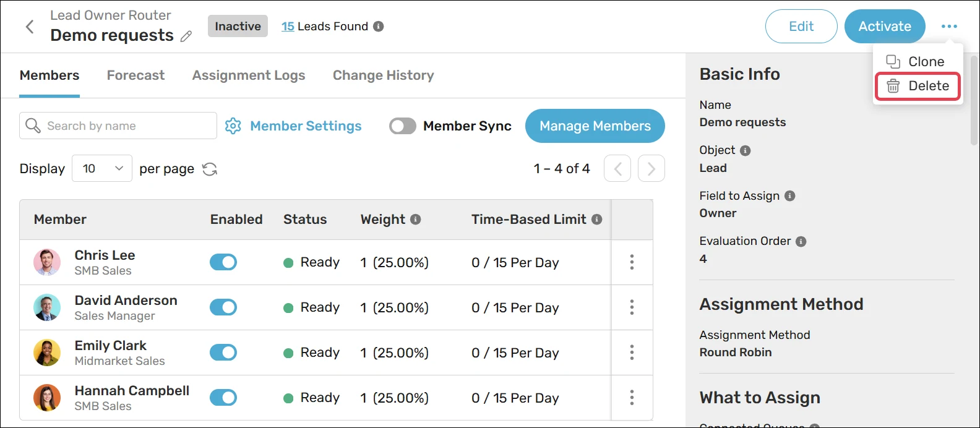This screenshot has width=980, height=428.
Task: Disable Hannah Campbell's enabled toggle
Action: pyautogui.click(x=223, y=398)
